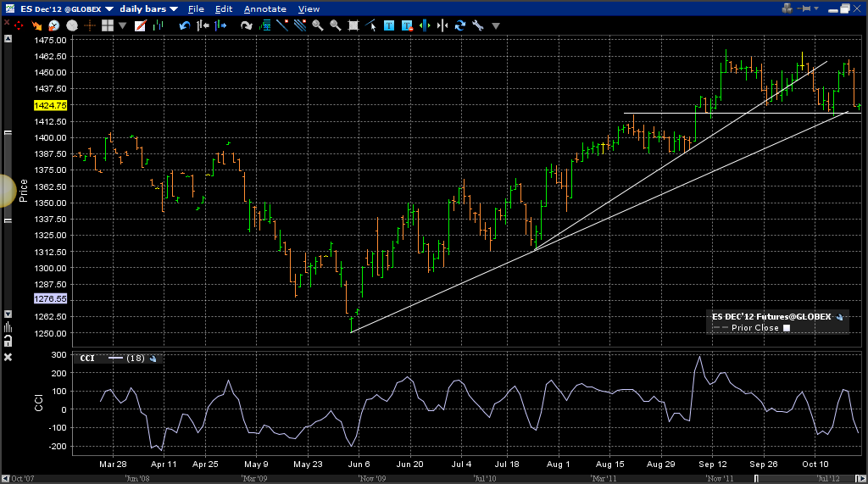Click the blue refresh arrows icon
The width and height of the screenshot is (868, 484).
(460, 25)
